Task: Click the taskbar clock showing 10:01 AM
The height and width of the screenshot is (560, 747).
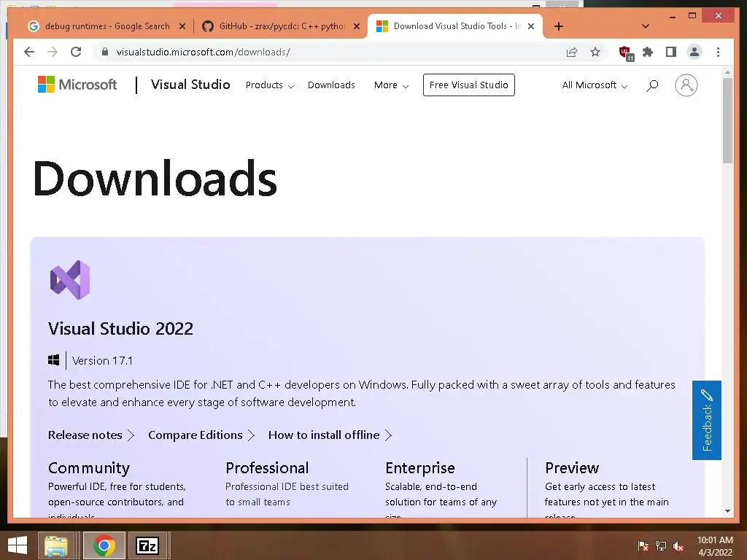Action: pos(715,546)
